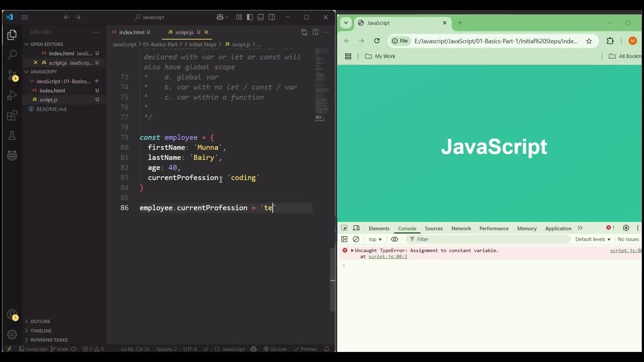Click the VS Code search command center
Viewport: 644px width, 362px height.
tap(149, 17)
